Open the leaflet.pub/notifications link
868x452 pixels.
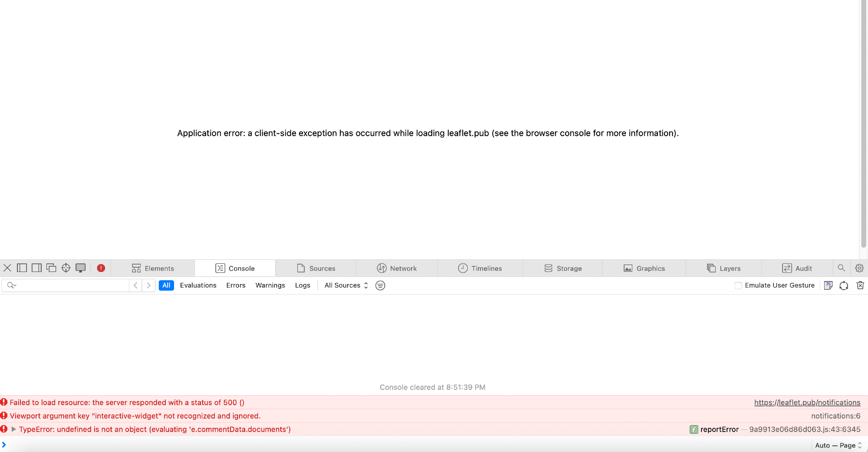pos(807,403)
